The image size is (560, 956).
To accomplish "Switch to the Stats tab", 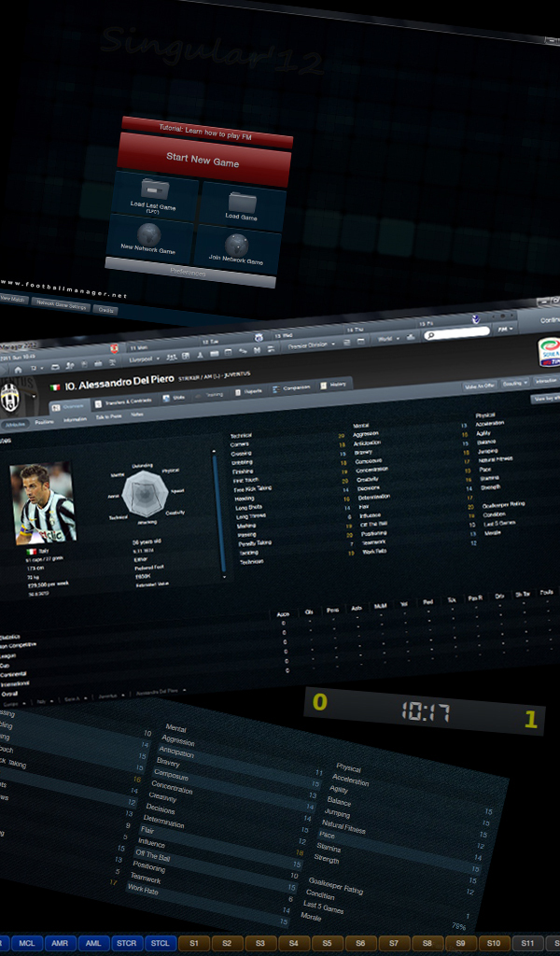I will [x=175, y=398].
